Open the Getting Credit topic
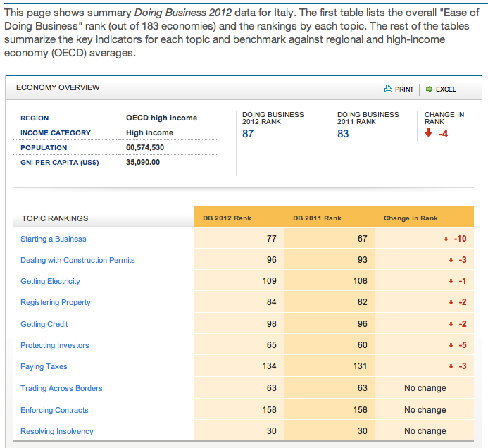This screenshot has height=448, width=488. point(44,324)
